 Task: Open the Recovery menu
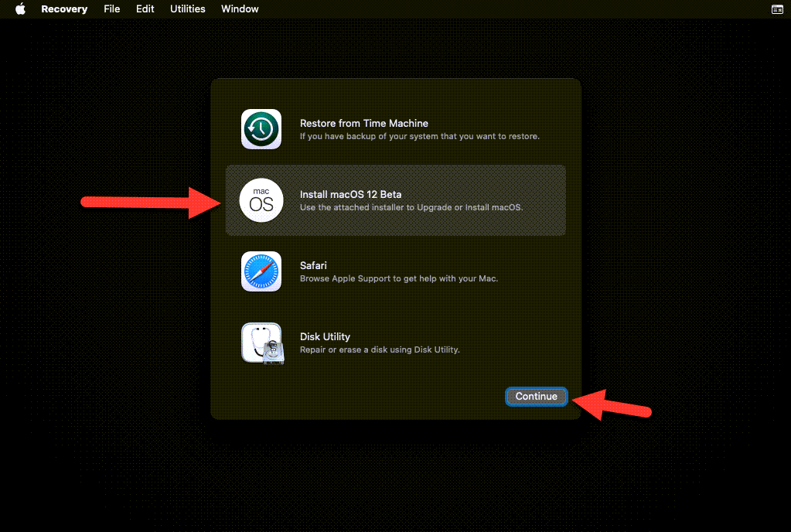coord(64,9)
